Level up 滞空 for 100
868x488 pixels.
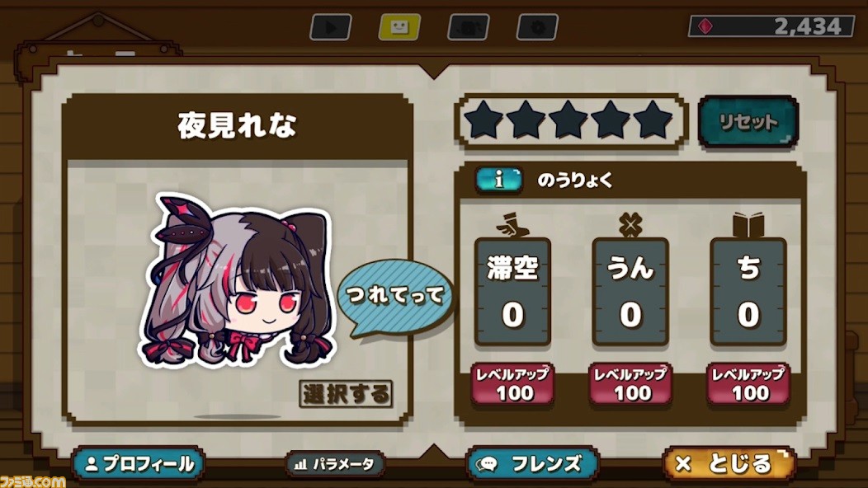512,384
